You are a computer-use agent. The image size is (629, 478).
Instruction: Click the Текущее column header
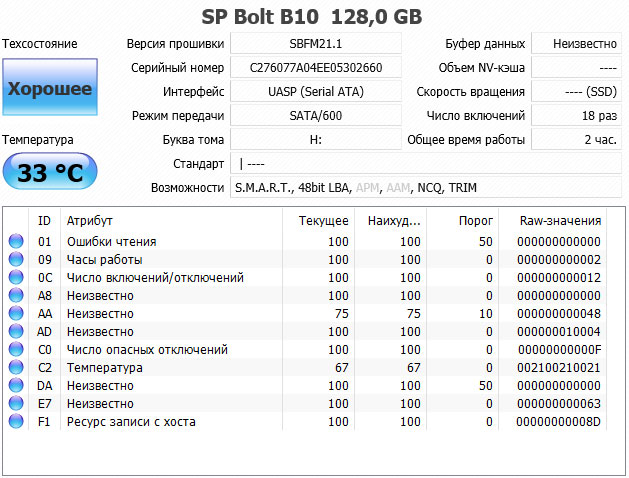pos(319,221)
